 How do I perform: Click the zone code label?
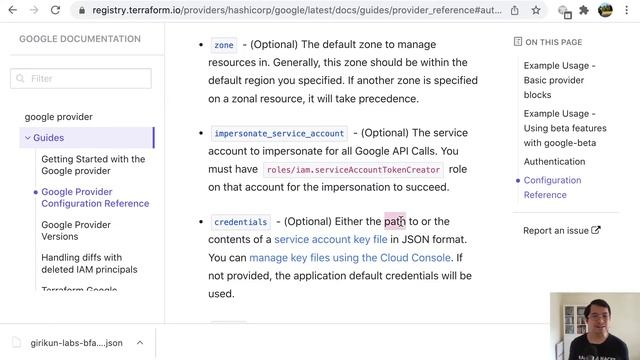224,45
